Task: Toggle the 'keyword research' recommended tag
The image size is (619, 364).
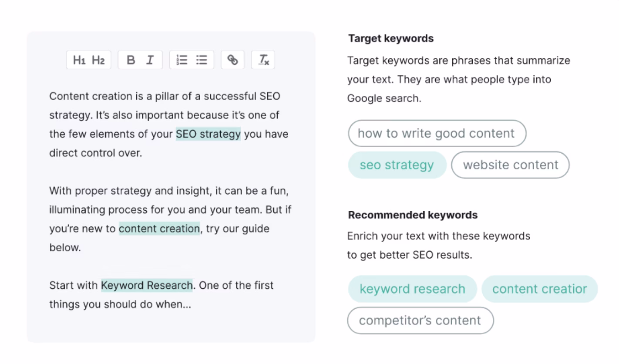Action: tap(412, 289)
